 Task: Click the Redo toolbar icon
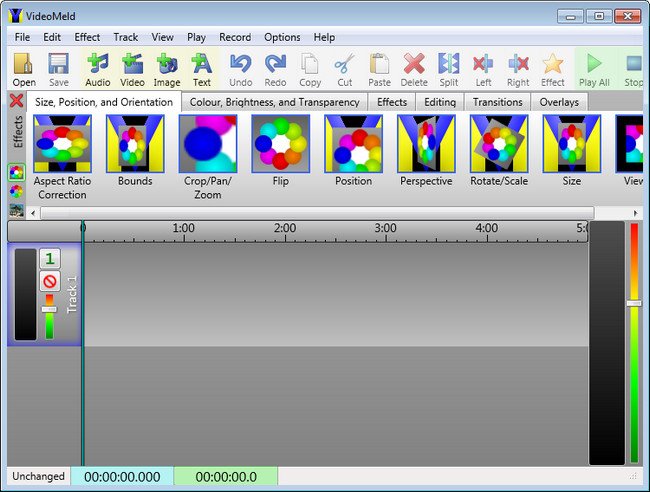275,70
